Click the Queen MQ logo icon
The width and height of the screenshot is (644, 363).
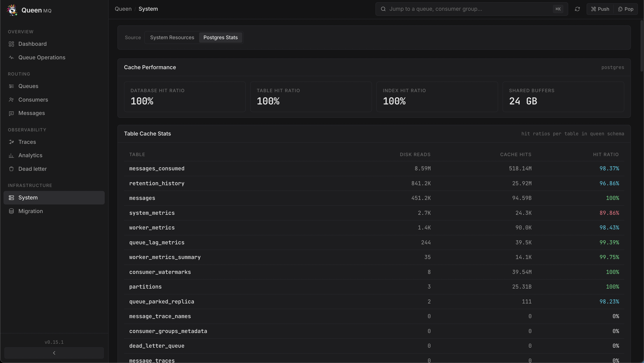tap(12, 10)
